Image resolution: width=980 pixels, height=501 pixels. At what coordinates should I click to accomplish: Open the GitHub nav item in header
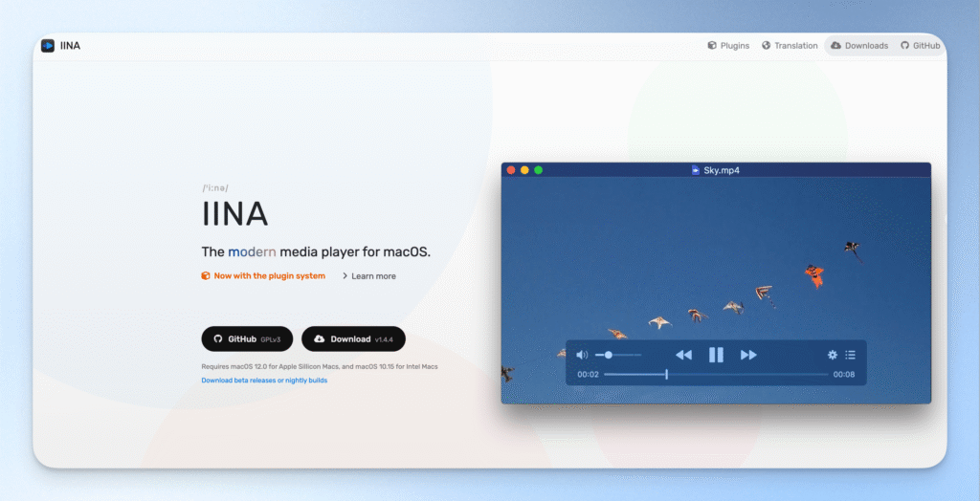(x=920, y=46)
